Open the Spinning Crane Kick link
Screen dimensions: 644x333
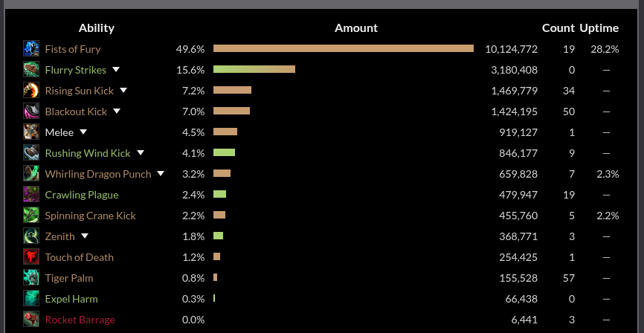(x=90, y=216)
